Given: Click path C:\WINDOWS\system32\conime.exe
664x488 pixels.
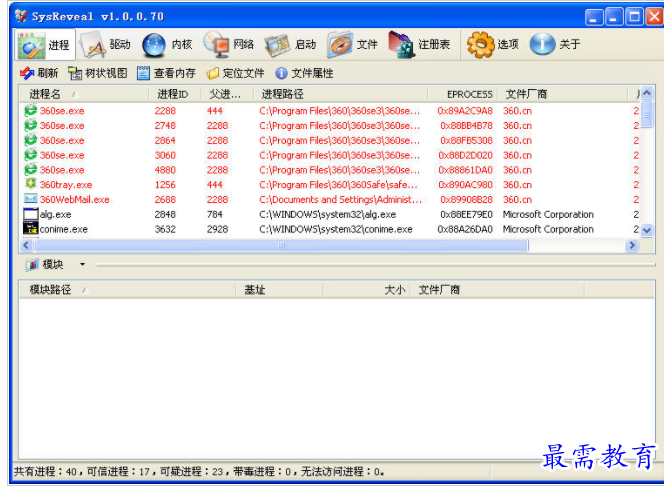Looking at the screenshot, I should (x=336, y=230).
